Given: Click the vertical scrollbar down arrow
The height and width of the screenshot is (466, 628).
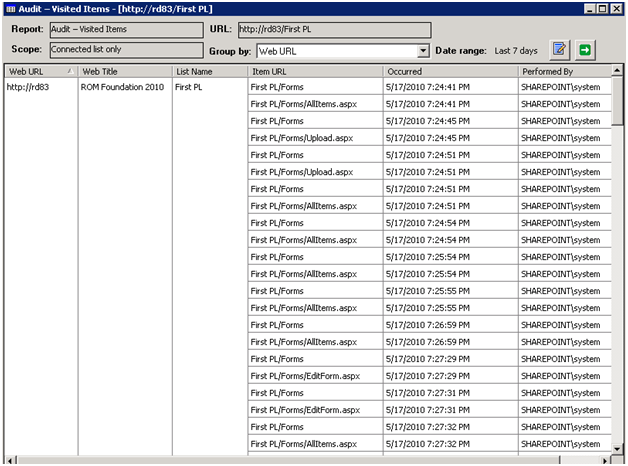Looking at the screenshot, I should click(618, 446).
